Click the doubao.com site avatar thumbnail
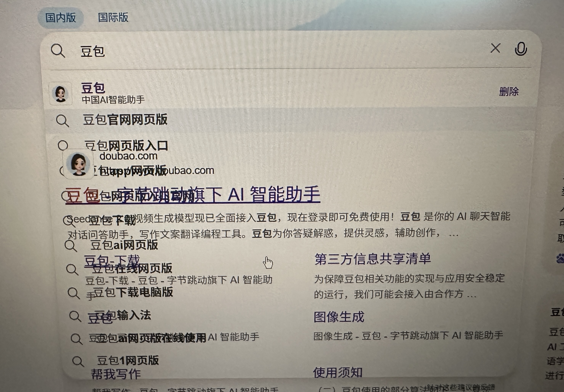This screenshot has height=392, width=564. tap(78, 164)
